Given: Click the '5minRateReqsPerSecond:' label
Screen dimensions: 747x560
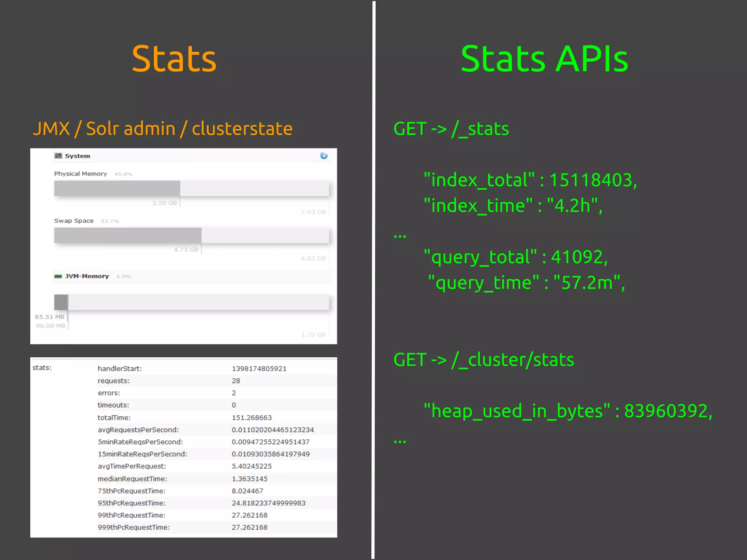Looking at the screenshot, I should 140,442.
